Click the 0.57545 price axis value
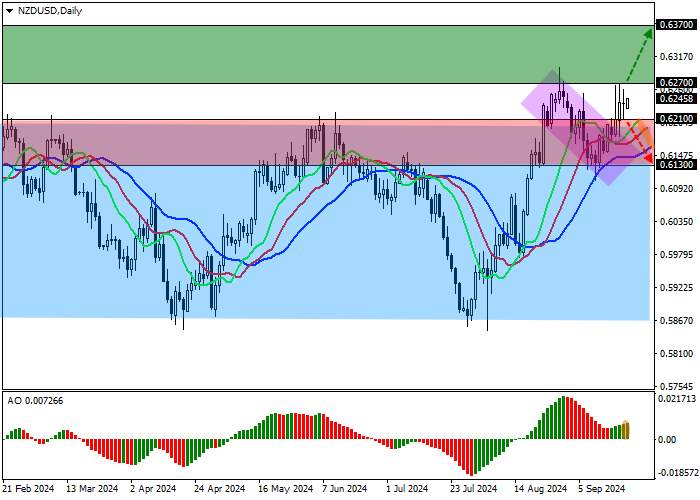 pos(676,386)
